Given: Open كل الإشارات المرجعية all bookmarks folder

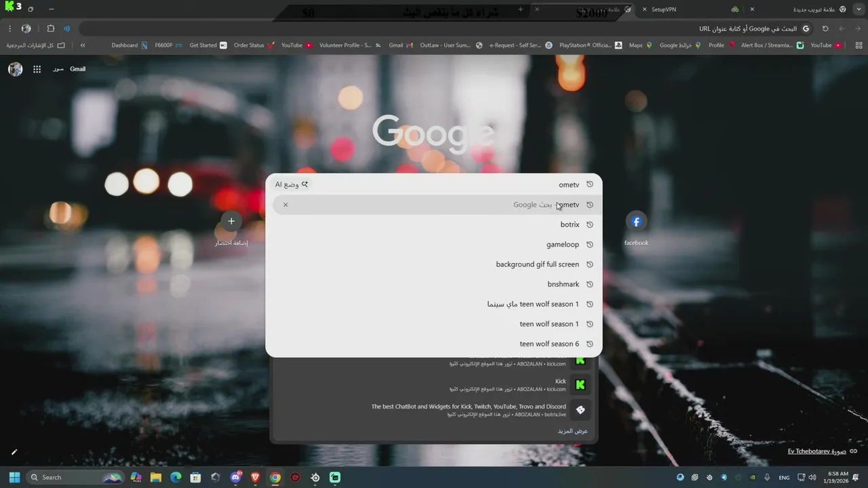Looking at the screenshot, I should click(35, 45).
